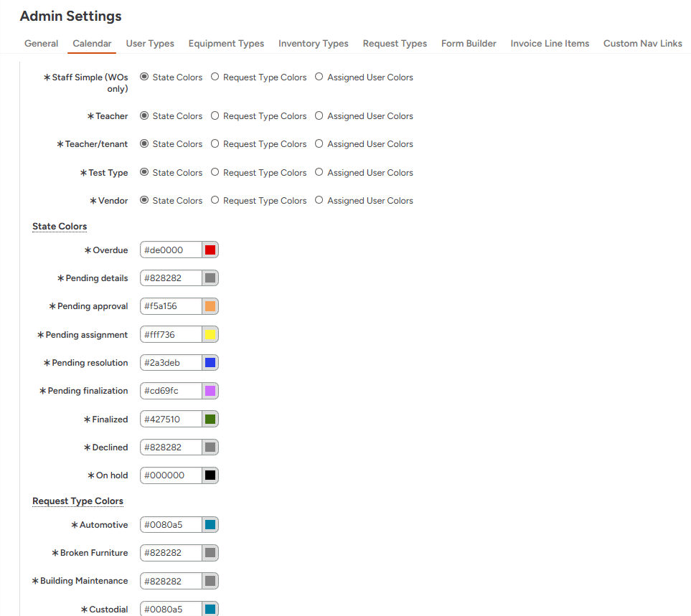Click the State Colors section heading
This screenshot has width=691, height=616.
(x=60, y=227)
